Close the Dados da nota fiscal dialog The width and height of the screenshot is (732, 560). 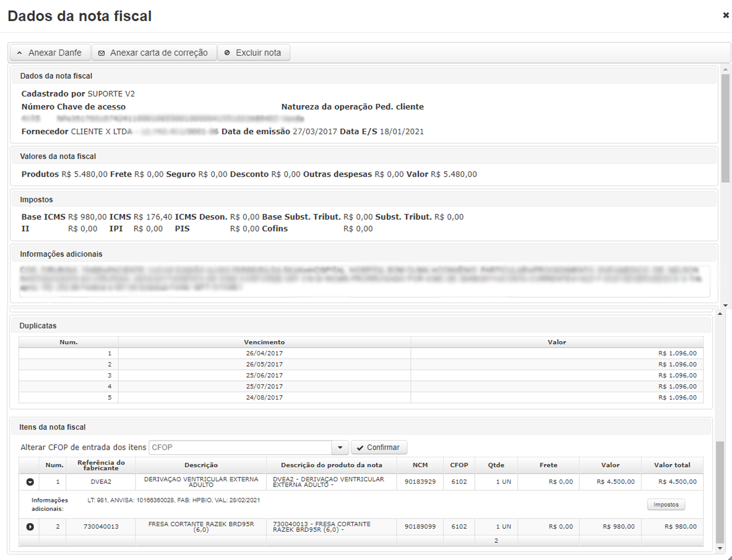click(x=725, y=15)
